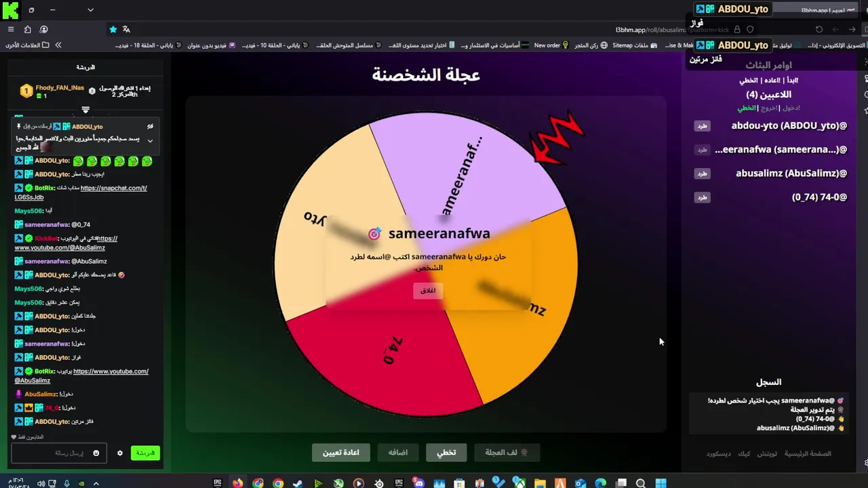This screenshot has width=868, height=488.
Task: Click the اضافه add button
Action: (398, 452)
